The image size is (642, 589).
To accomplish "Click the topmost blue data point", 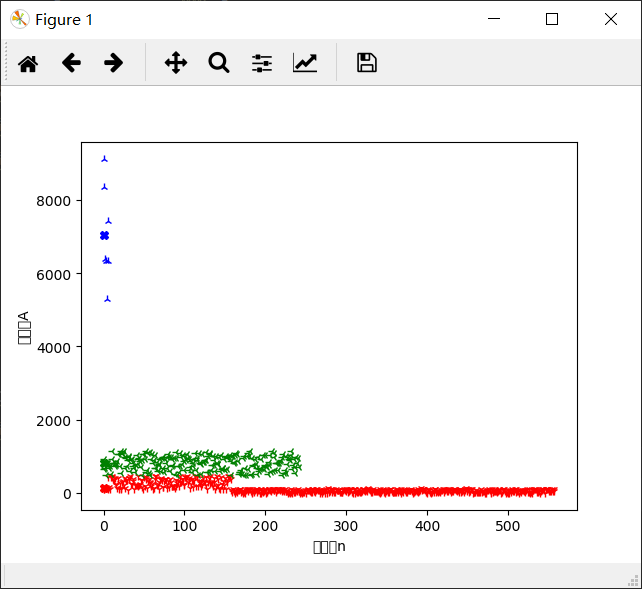I will [104, 159].
